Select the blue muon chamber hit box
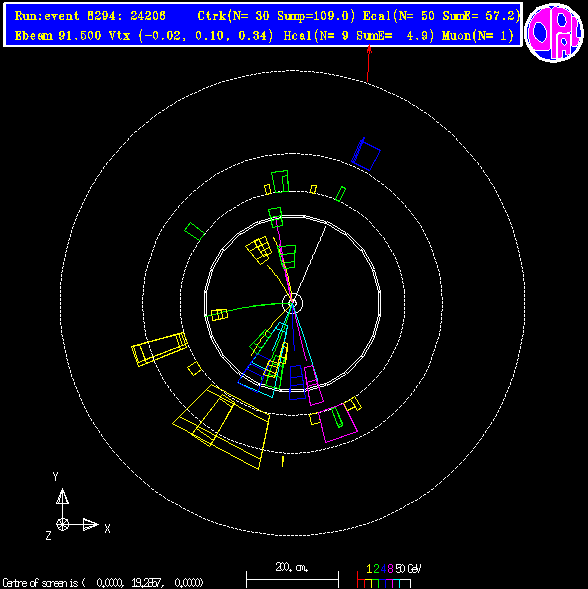Viewport: 588px width, 589px height. [366, 154]
